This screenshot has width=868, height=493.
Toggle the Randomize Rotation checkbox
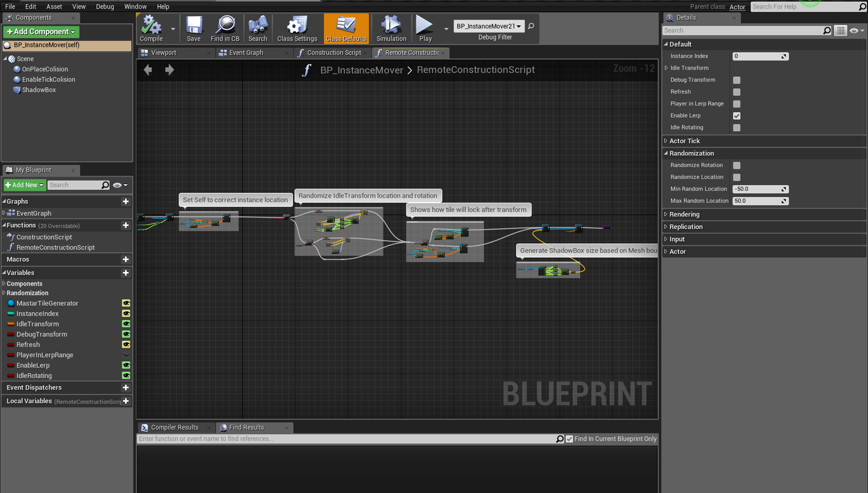[737, 165]
